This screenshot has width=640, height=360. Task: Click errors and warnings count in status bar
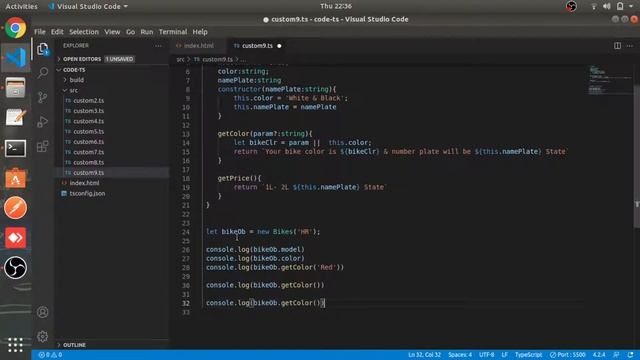tap(50, 355)
